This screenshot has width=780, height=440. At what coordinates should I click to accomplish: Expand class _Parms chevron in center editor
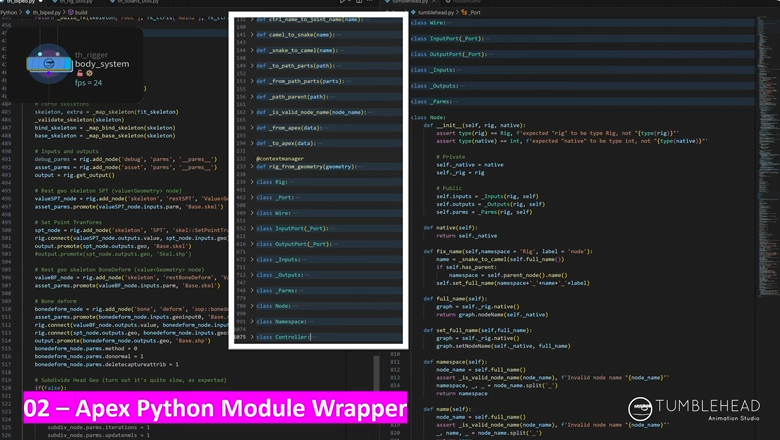(x=252, y=290)
